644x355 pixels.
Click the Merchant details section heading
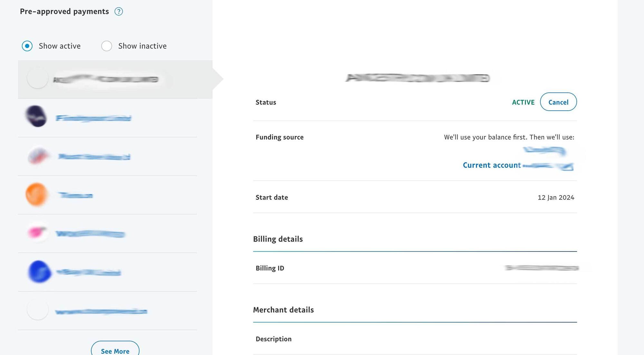(x=283, y=310)
